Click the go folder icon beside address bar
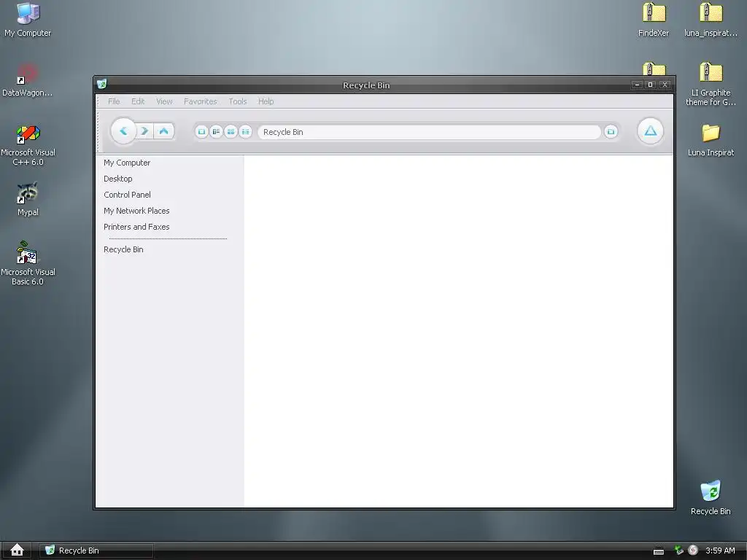747x560 pixels. coord(611,132)
